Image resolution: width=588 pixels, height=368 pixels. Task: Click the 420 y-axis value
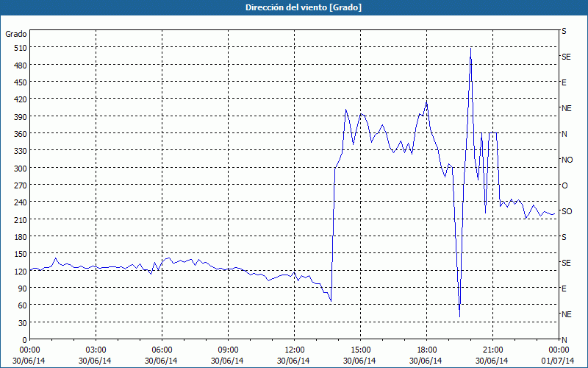(x=21, y=99)
